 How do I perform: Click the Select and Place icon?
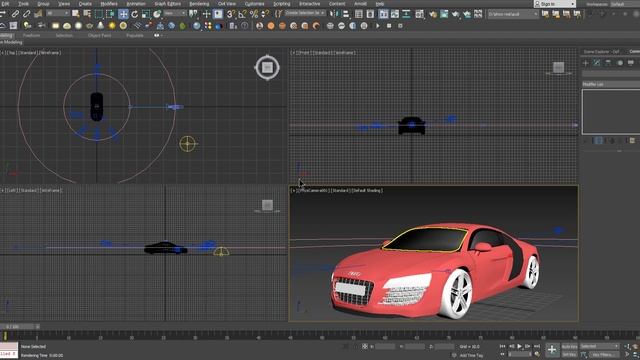tap(157, 14)
